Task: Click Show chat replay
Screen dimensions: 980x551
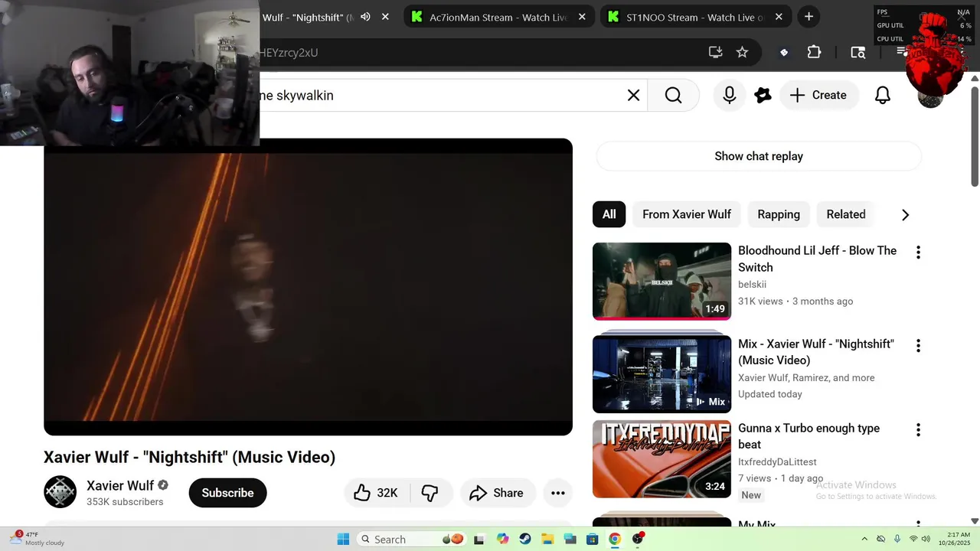Action: point(759,156)
